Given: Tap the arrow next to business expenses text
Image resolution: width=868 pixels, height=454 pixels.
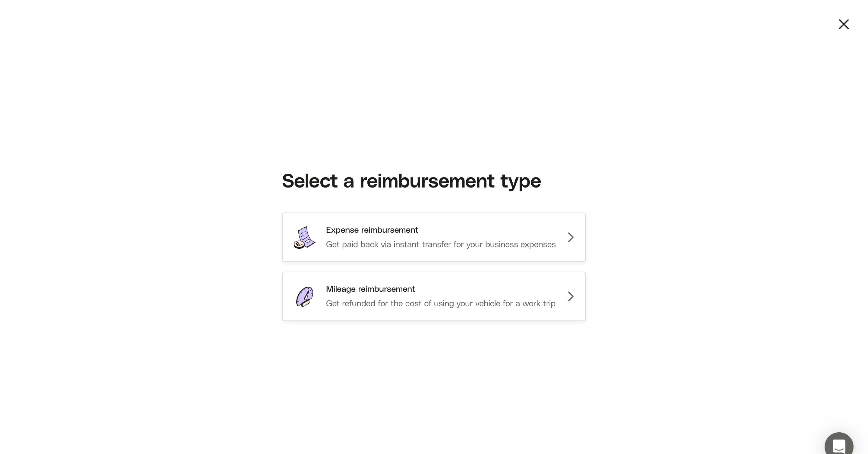Looking at the screenshot, I should pyautogui.click(x=571, y=237).
